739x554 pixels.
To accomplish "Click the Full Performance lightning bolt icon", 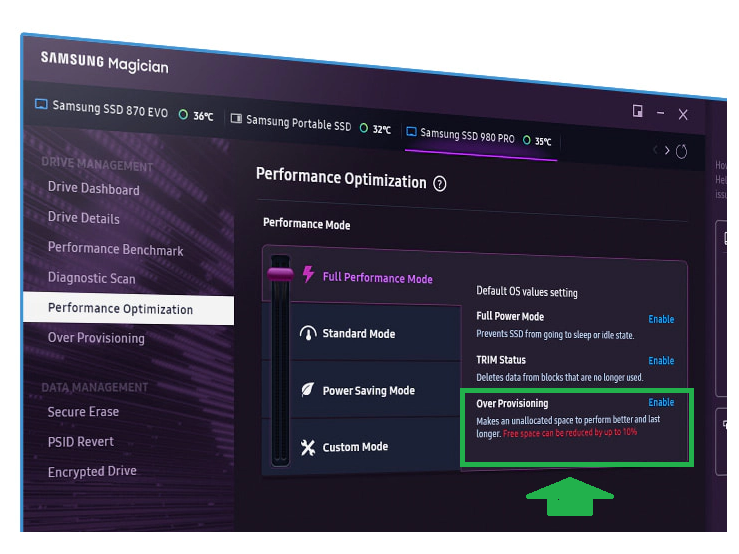I will pos(308,274).
